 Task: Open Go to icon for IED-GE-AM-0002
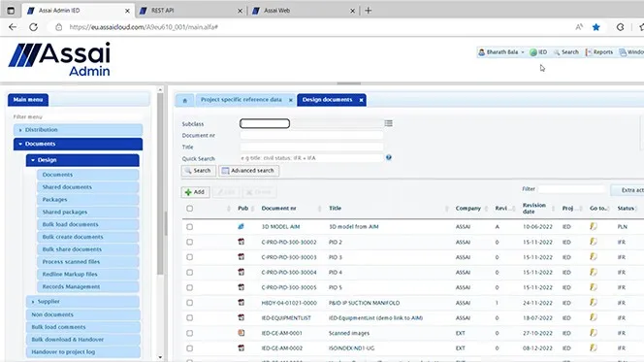point(593,347)
